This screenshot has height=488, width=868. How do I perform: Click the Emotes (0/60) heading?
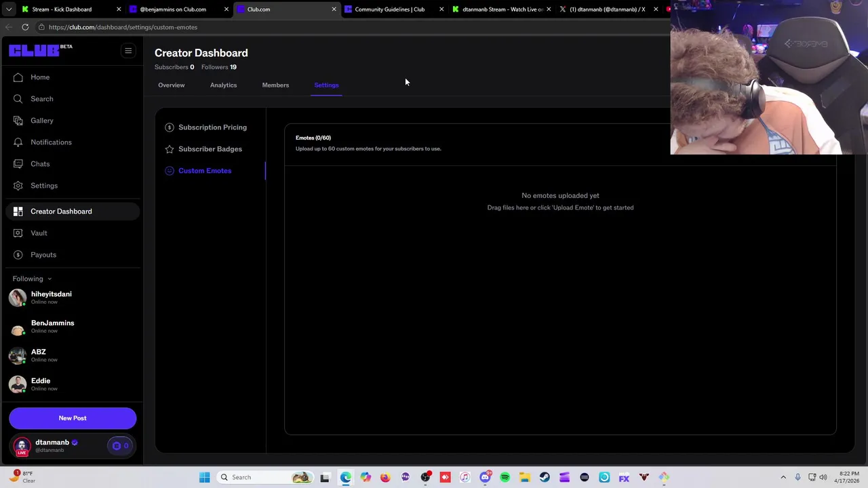313,138
